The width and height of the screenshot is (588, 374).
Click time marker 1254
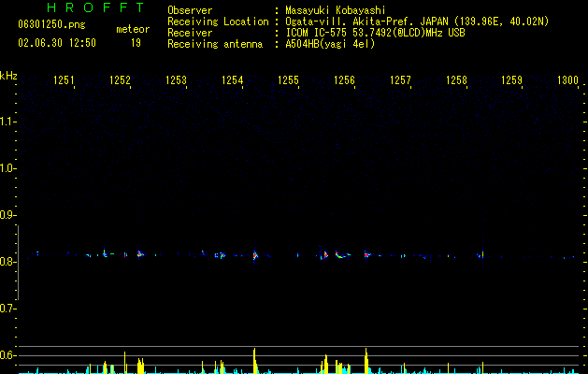232,80
